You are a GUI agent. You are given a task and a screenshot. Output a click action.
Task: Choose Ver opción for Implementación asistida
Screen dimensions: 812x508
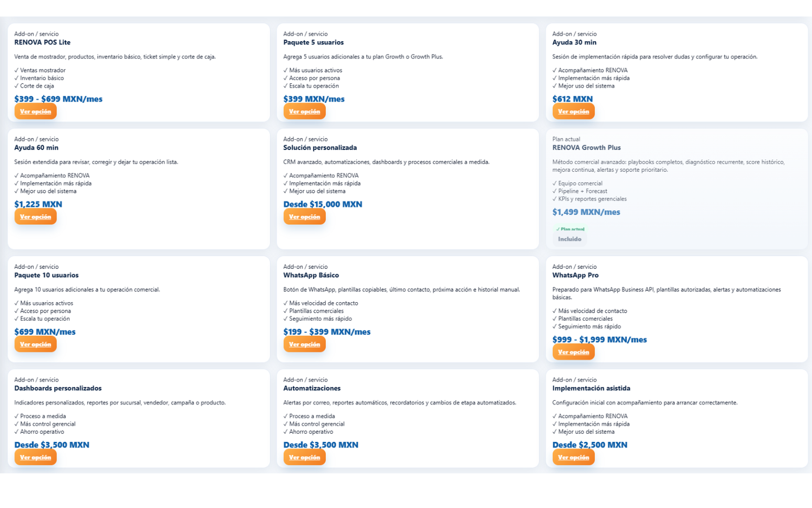click(x=573, y=458)
